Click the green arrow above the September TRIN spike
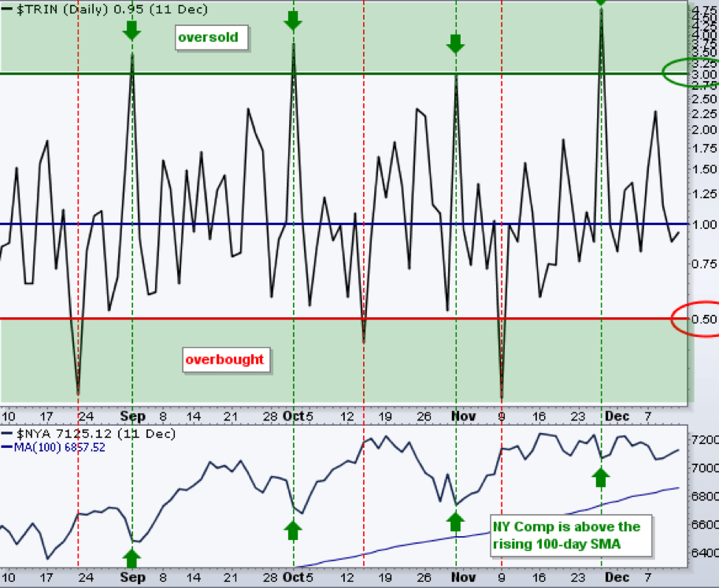Screen dimensions: 719x588 point(132,28)
